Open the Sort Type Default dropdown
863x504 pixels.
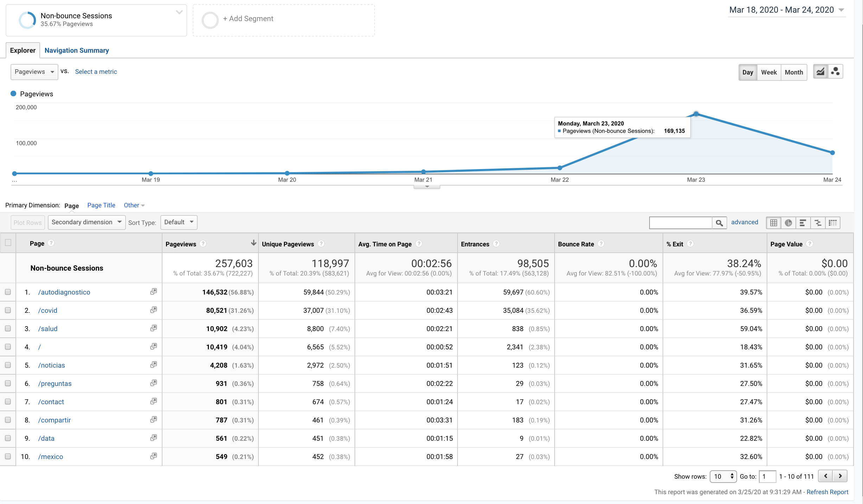[179, 222]
